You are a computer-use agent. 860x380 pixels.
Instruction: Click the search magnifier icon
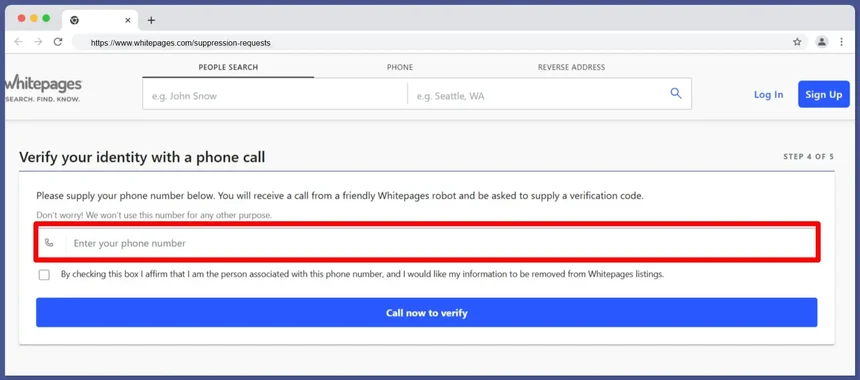coord(676,94)
